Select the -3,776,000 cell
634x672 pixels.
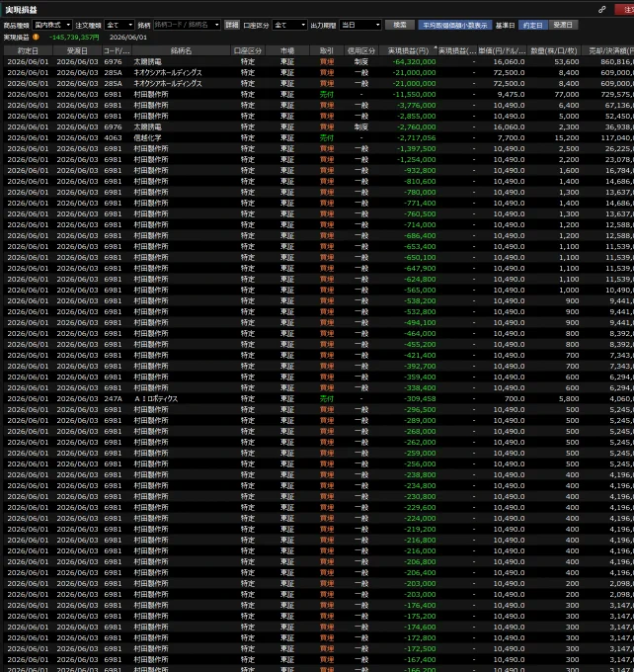pos(416,106)
